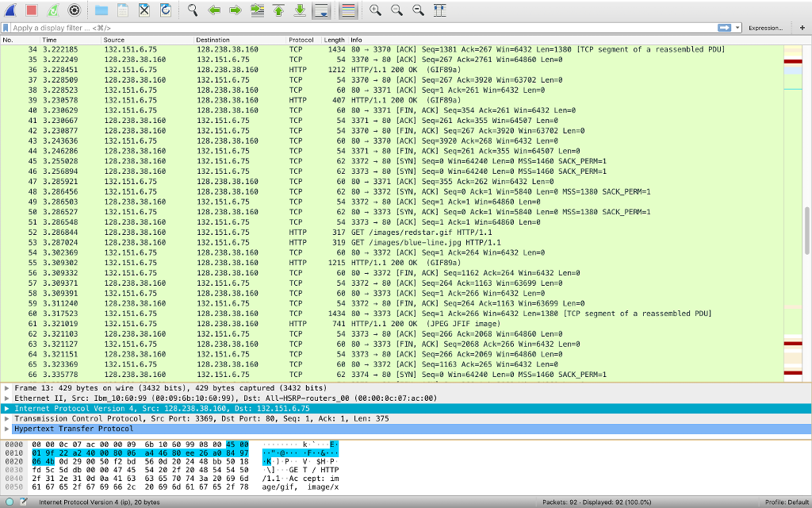Toggle packet list colorization

click(x=349, y=10)
